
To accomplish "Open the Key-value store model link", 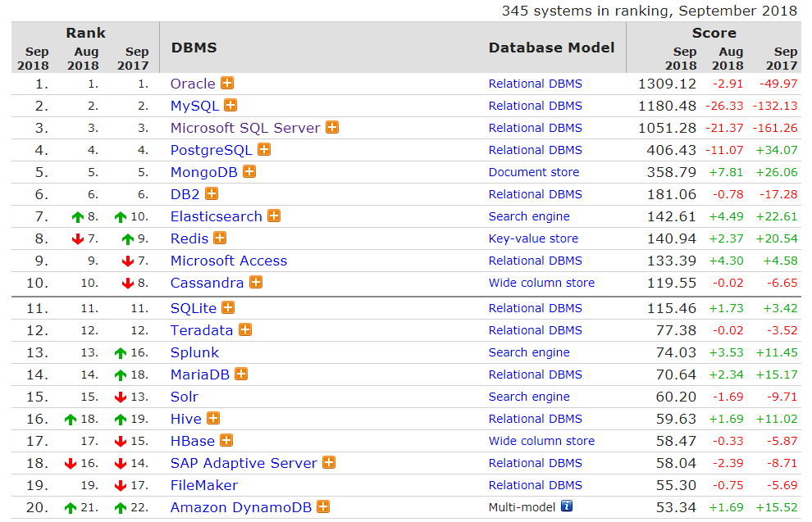I will pyautogui.click(x=533, y=238).
